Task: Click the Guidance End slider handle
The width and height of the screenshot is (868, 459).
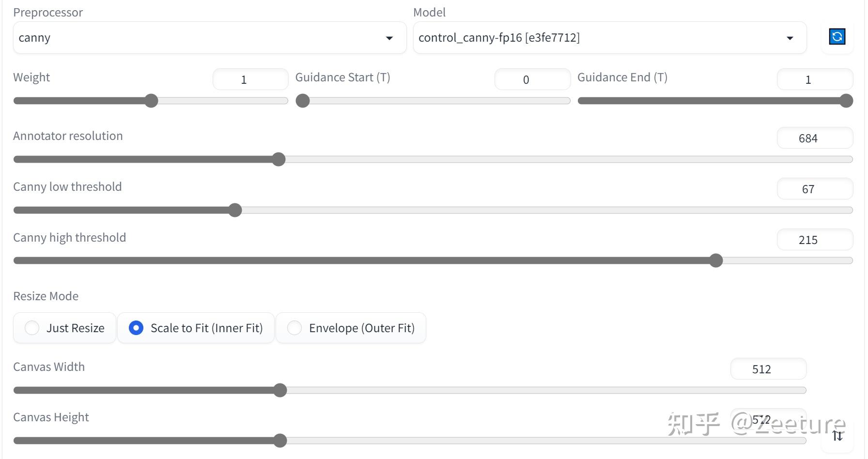Action: click(846, 101)
